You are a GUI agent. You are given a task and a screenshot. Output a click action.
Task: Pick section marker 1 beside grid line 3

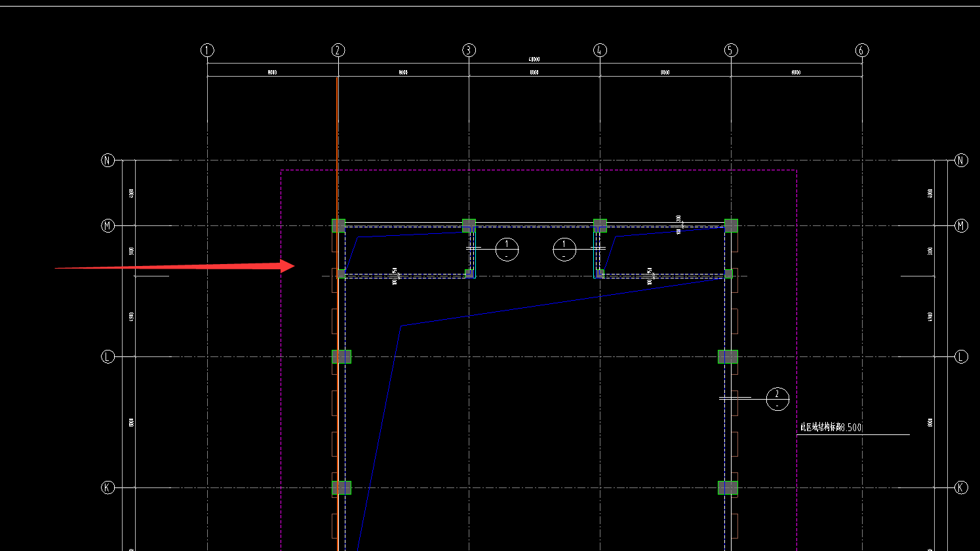click(507, 250)
